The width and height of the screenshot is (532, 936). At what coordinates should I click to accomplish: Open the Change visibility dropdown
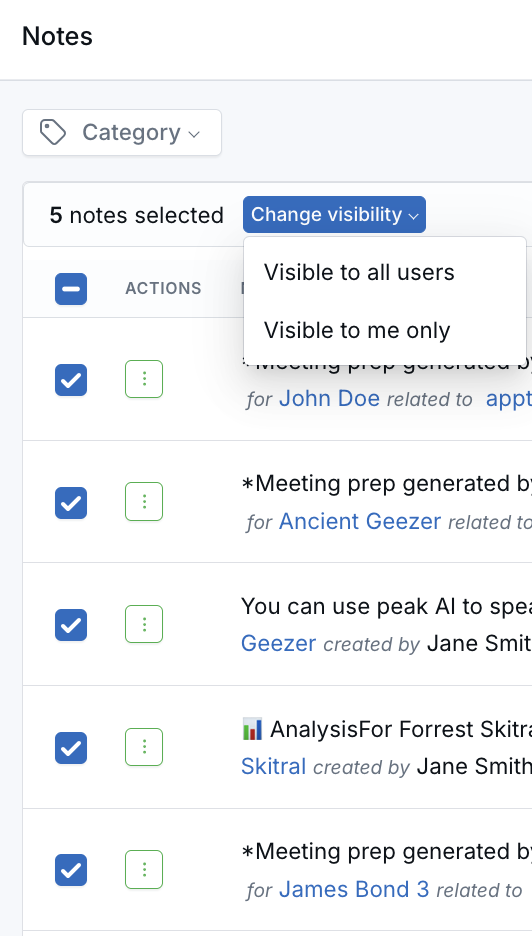334,214
